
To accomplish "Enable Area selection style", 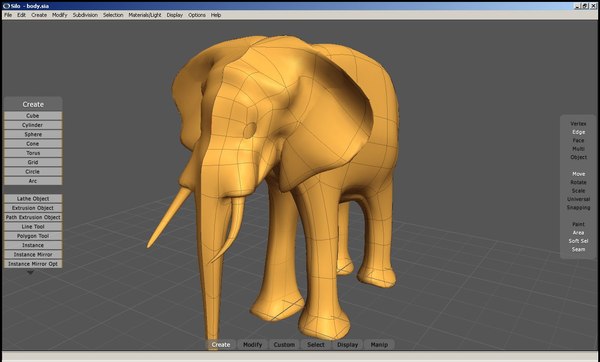I will pyautogui.click(x=578, y=233).
